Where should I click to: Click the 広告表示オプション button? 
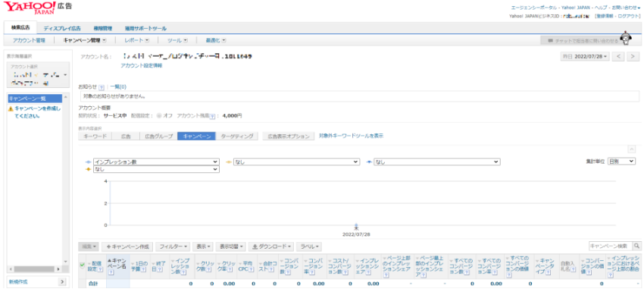click(289, 136)
